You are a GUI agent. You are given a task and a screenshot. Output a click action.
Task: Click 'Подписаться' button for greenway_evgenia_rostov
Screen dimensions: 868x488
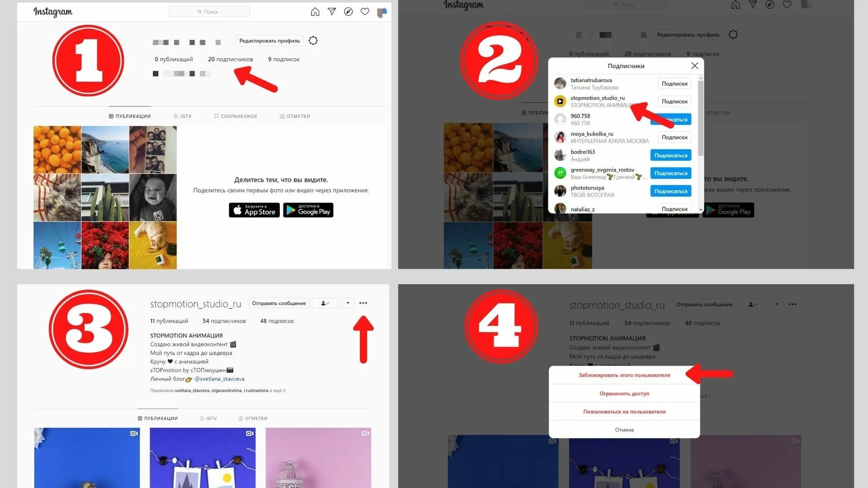[670, 173]
